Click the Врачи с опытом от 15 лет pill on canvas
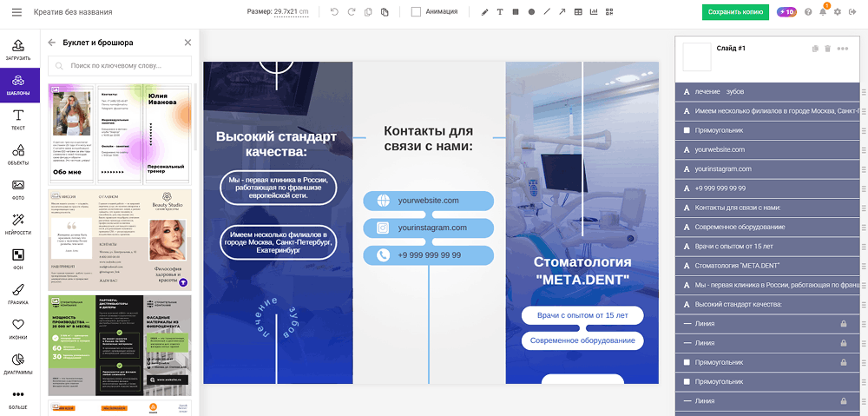The image size is (868, 416). 582,316
